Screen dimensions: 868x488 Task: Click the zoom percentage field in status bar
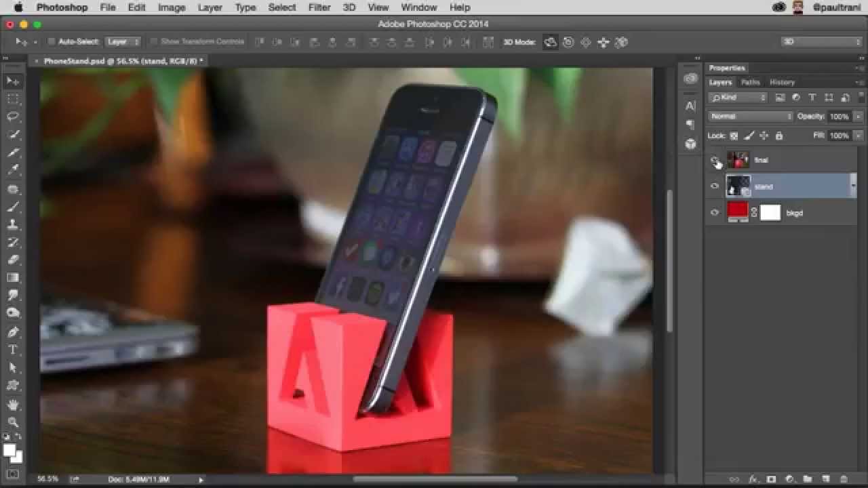(47, 479)
